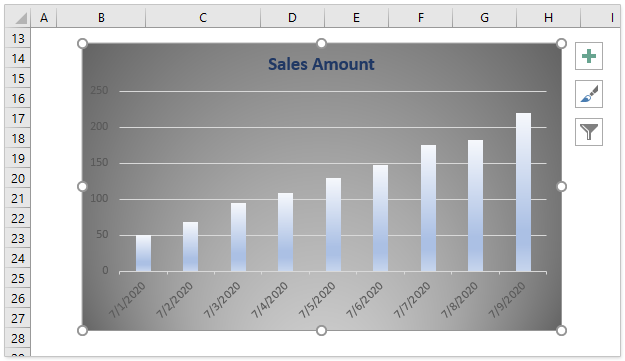
Task: Click the top-right chart resize handle
Action: (x=561, y=43)
